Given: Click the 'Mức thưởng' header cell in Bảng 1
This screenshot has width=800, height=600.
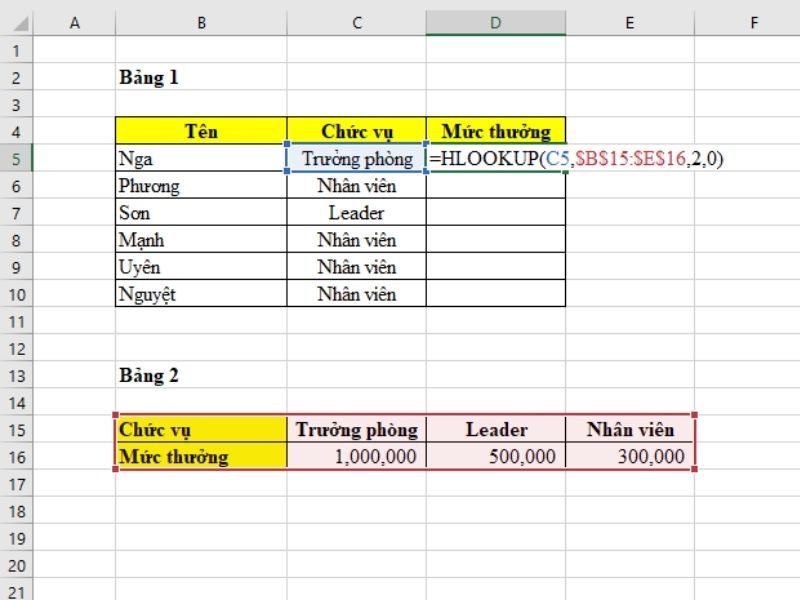Looking at the screenshot, I should (x=495, y=131).
